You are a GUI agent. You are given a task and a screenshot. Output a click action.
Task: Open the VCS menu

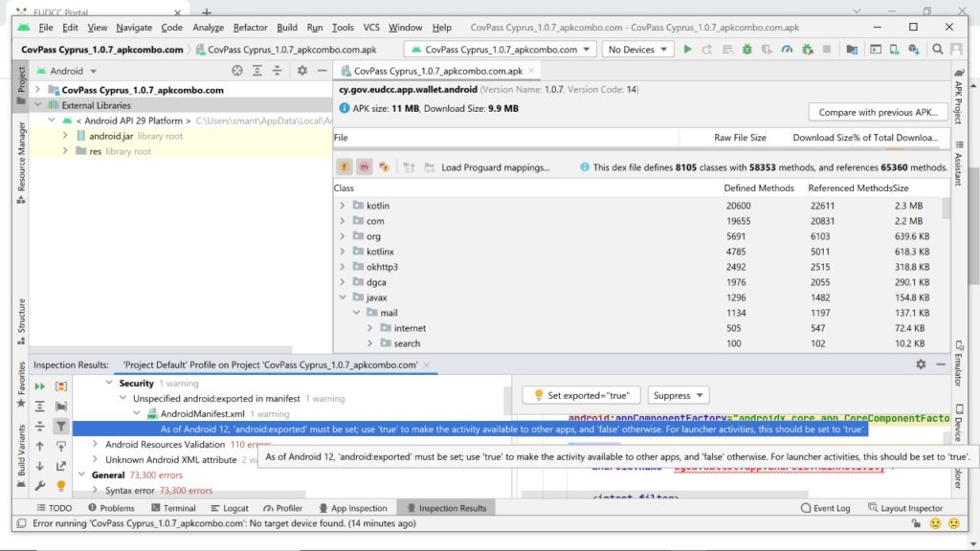(x=371, y=28)
